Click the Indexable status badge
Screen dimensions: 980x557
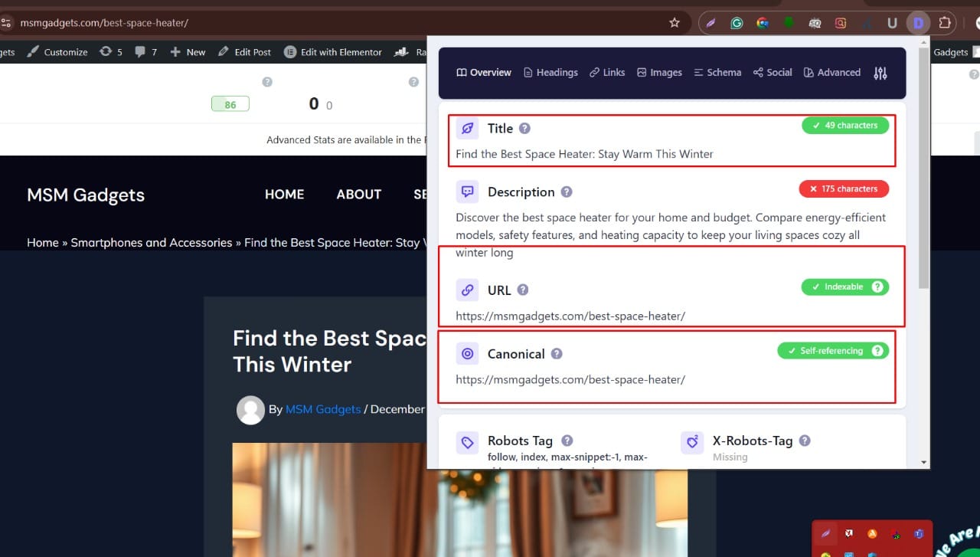tap(845, 287)
